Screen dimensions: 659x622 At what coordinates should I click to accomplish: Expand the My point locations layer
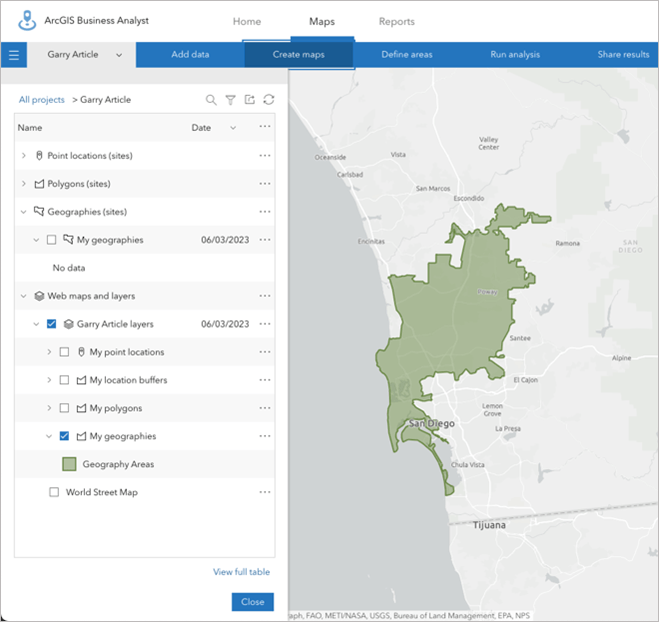[49, 352]
